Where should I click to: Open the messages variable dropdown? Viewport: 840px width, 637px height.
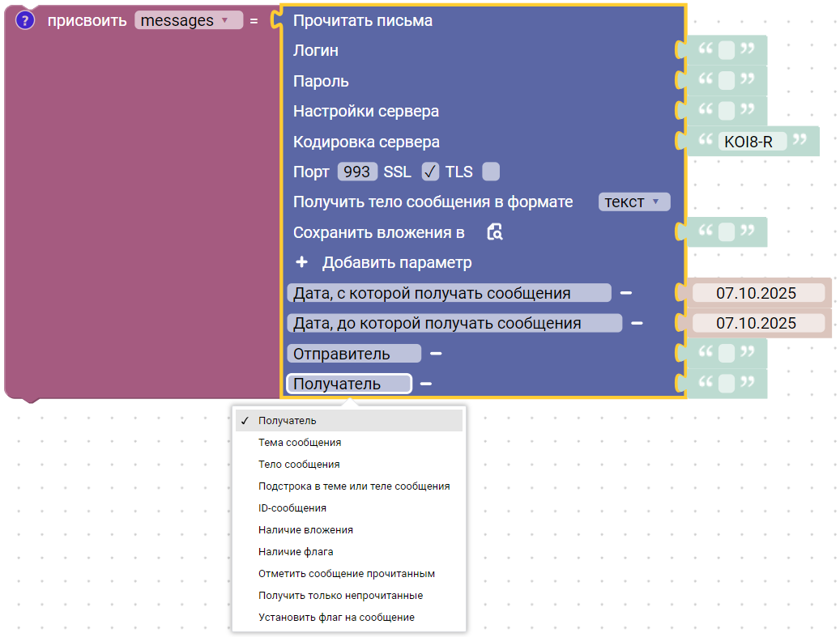(x=189, y=21)
